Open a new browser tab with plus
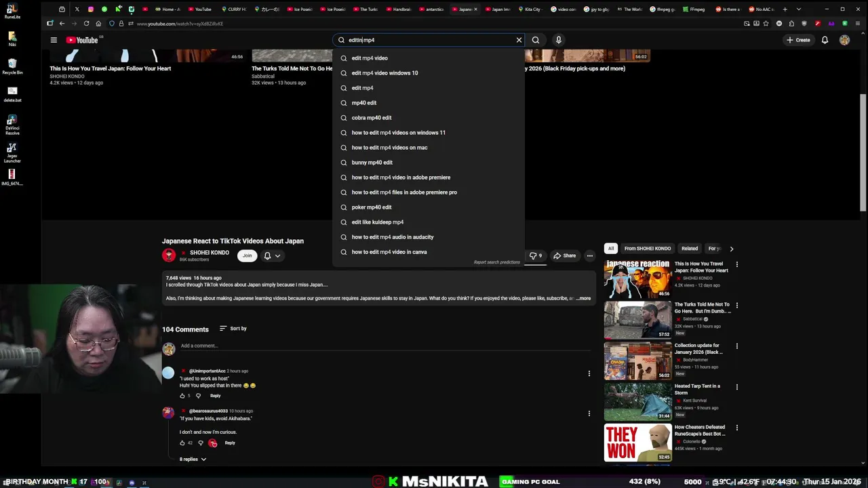This screenshot has height=488, width=868. coord(785,9)
